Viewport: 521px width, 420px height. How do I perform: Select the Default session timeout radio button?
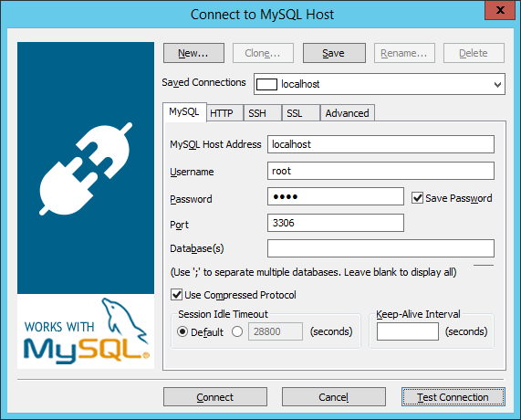pyautogui.click(x=182, y=331)
